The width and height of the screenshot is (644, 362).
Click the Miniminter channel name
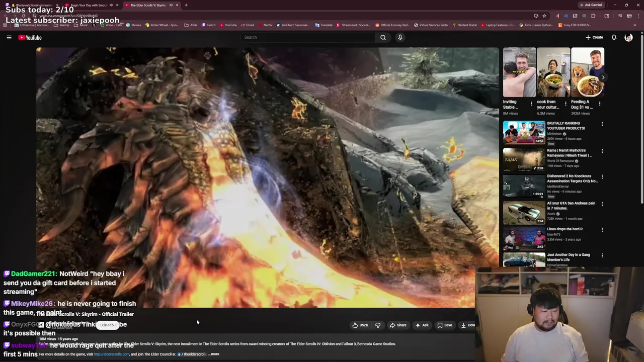[555, 134]
